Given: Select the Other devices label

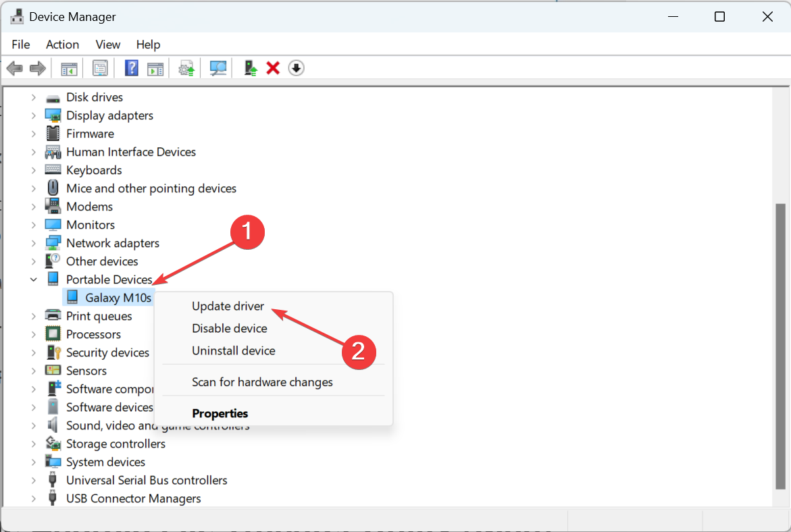Looking at the screenshot, I should tap(103, 261).
